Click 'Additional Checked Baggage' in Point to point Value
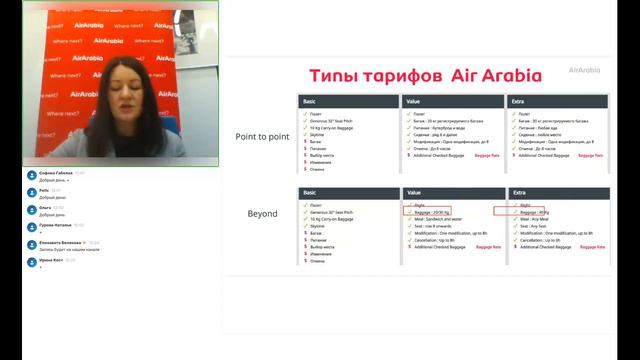 439,156
